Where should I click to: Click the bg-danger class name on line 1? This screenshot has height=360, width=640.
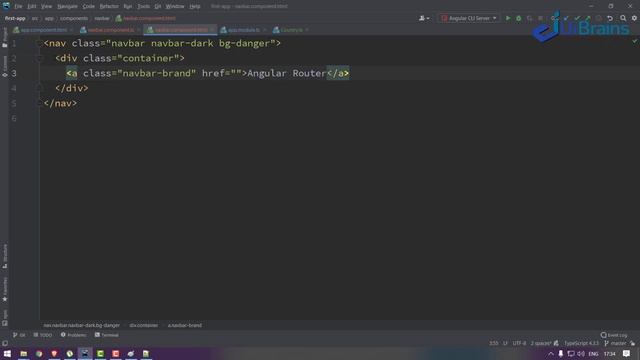tap(244, 43)
